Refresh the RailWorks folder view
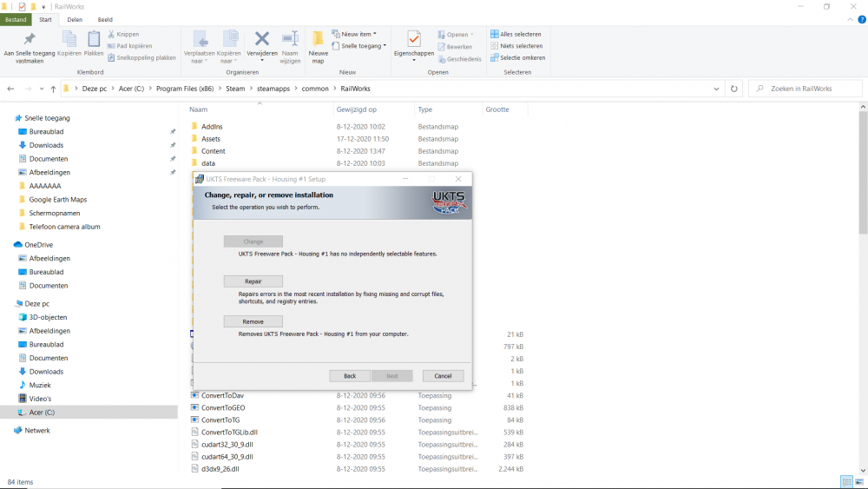The height and width of the screenshot is (489, 868). [734, 89]
